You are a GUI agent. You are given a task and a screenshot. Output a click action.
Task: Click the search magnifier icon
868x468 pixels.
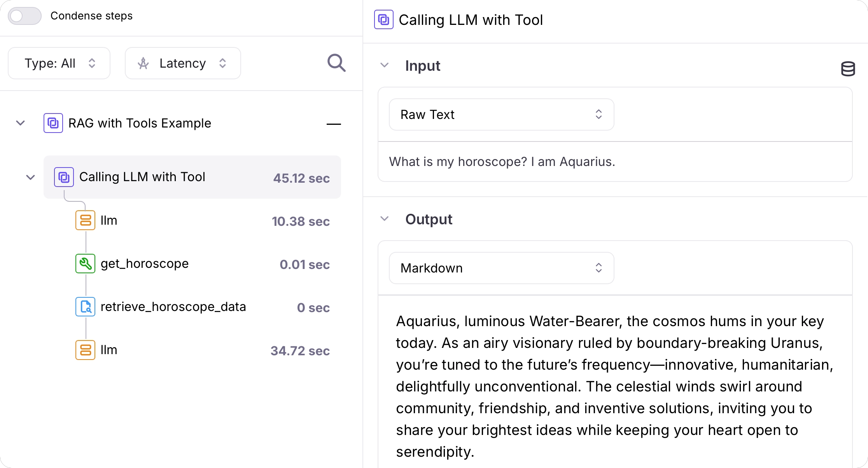point(336,63)
